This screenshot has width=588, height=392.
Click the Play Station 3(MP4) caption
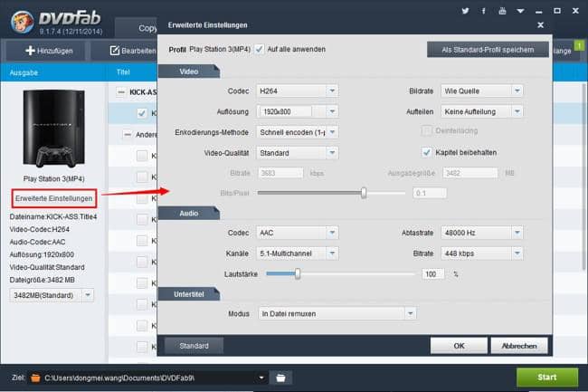(53, 178)
